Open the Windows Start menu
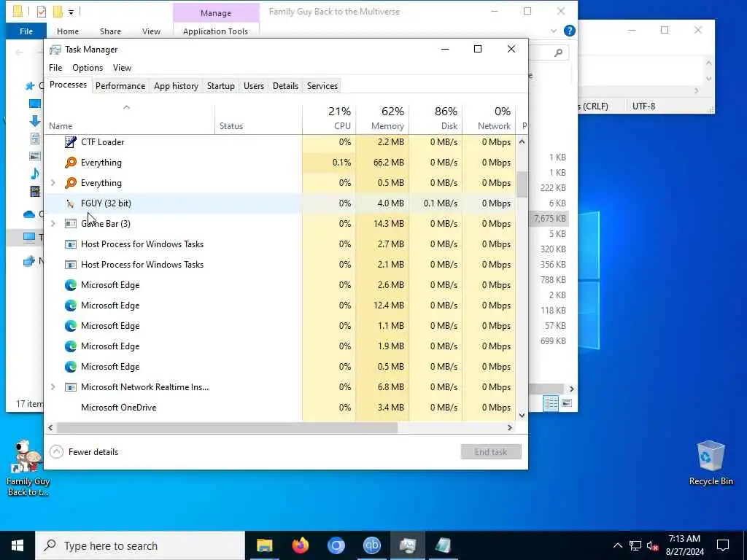747x560 pixels. point(18,545)
